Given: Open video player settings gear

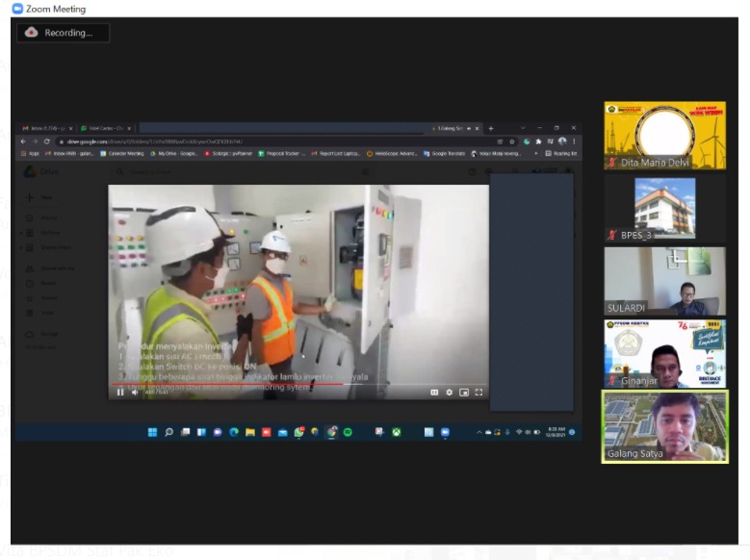Looking at the screenshot, I should tap(450, 393).
